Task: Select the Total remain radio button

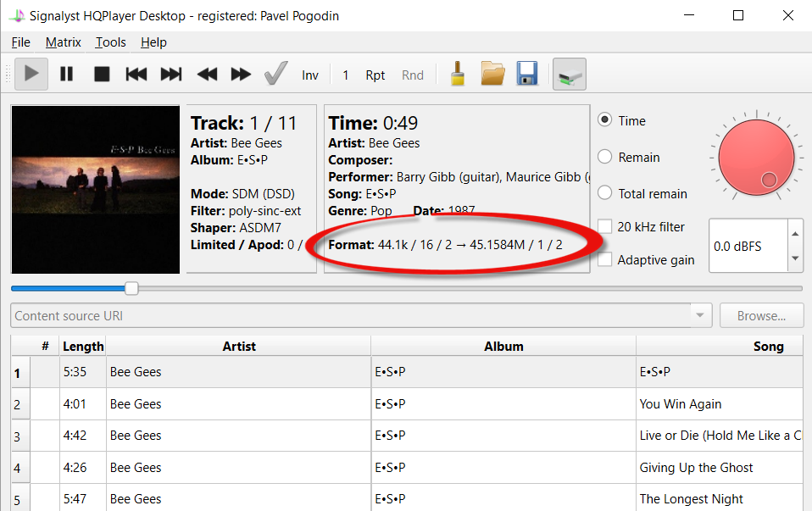Action: point(604,193)
